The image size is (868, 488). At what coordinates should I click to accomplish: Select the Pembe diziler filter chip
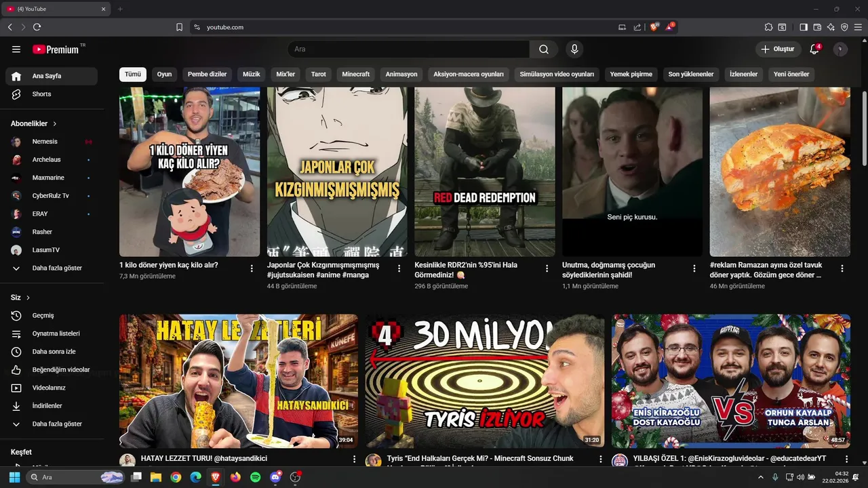tap(208, 74)
